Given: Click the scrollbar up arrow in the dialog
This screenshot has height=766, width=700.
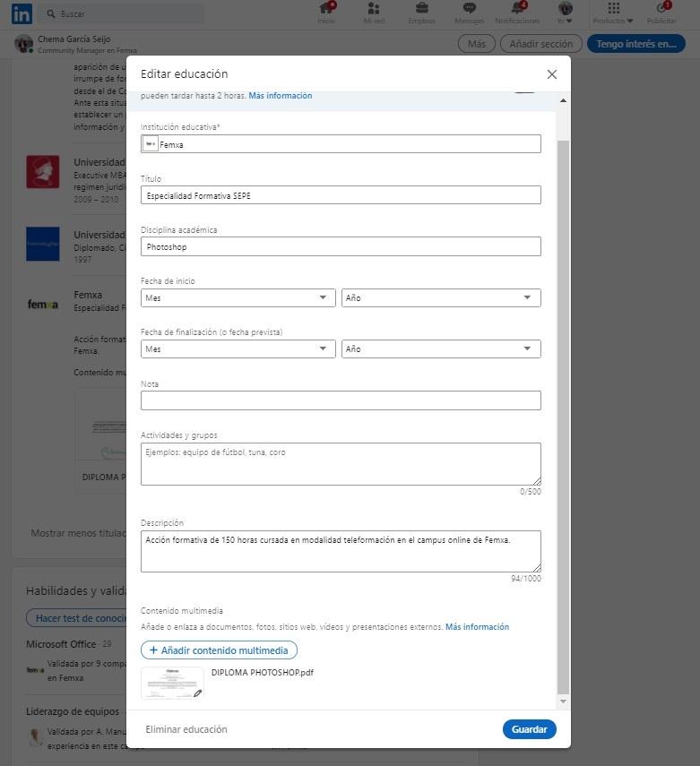Looking at the screenshot, I should pos(563,100).
